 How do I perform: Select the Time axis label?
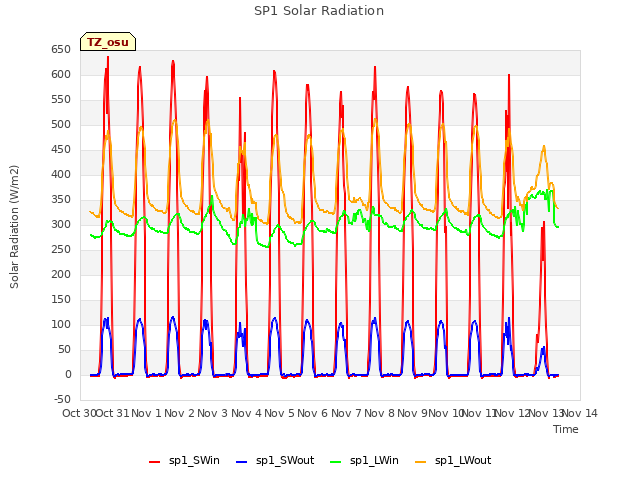tap(566, 429)
